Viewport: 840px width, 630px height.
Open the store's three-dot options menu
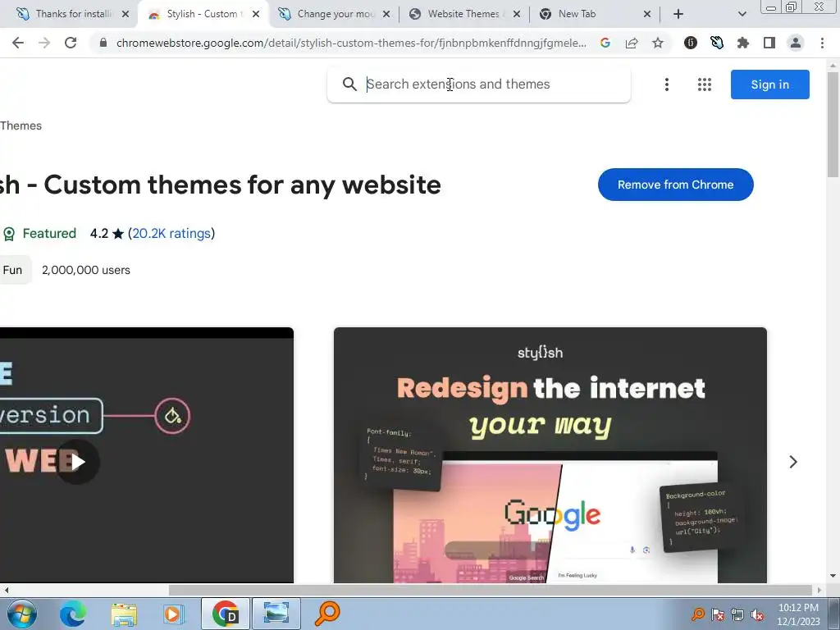tap(666, 84)
